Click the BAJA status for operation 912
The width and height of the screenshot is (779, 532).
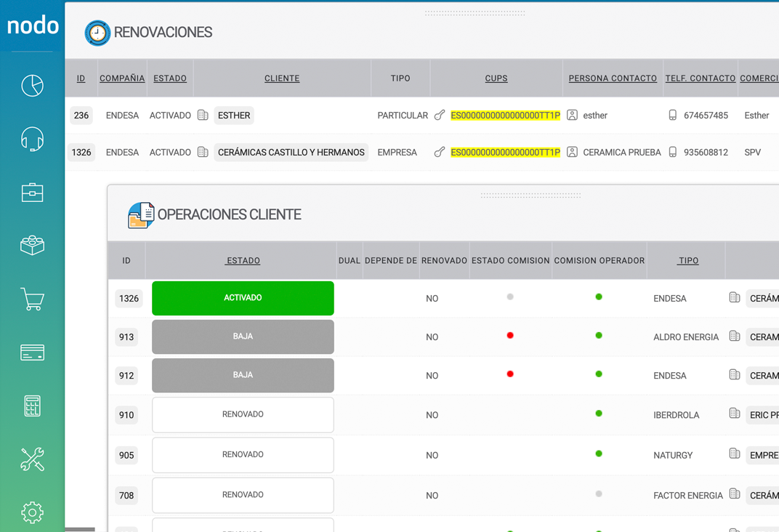coord(243,376)
